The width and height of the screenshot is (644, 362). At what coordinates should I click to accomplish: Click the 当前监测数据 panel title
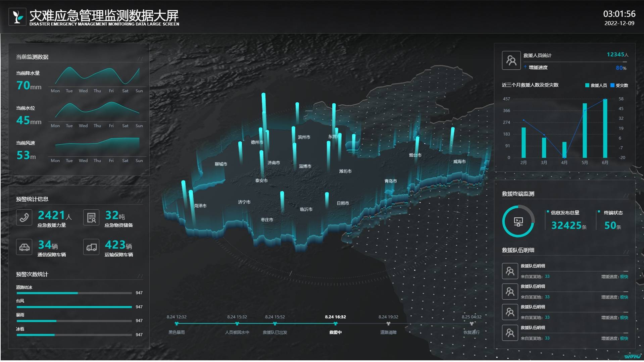point(32,57)
